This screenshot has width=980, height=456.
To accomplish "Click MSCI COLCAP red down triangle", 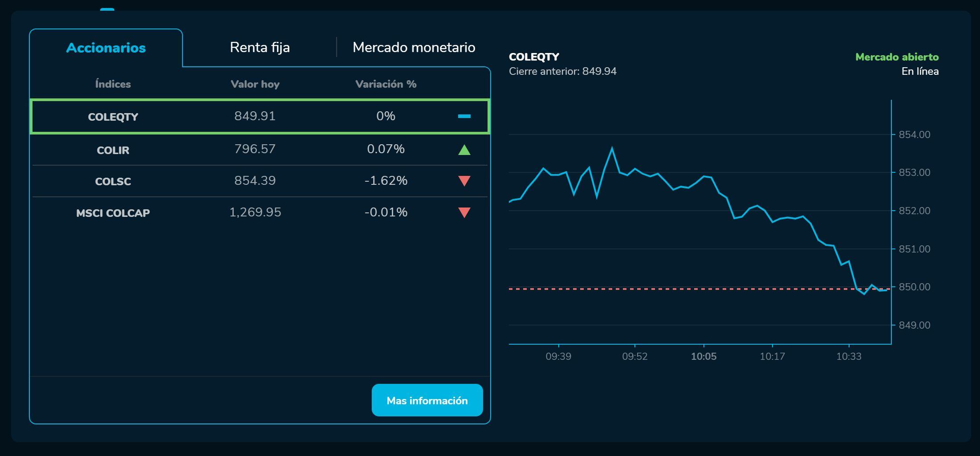I will point(464,212).
